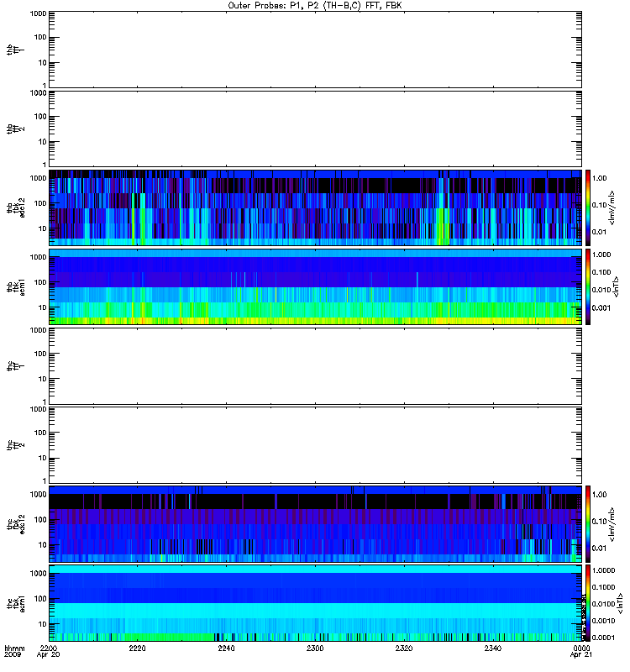Click the empty thc fff 2 panel
The height and width of the screenshot is (672, 630).
point(315,445)
